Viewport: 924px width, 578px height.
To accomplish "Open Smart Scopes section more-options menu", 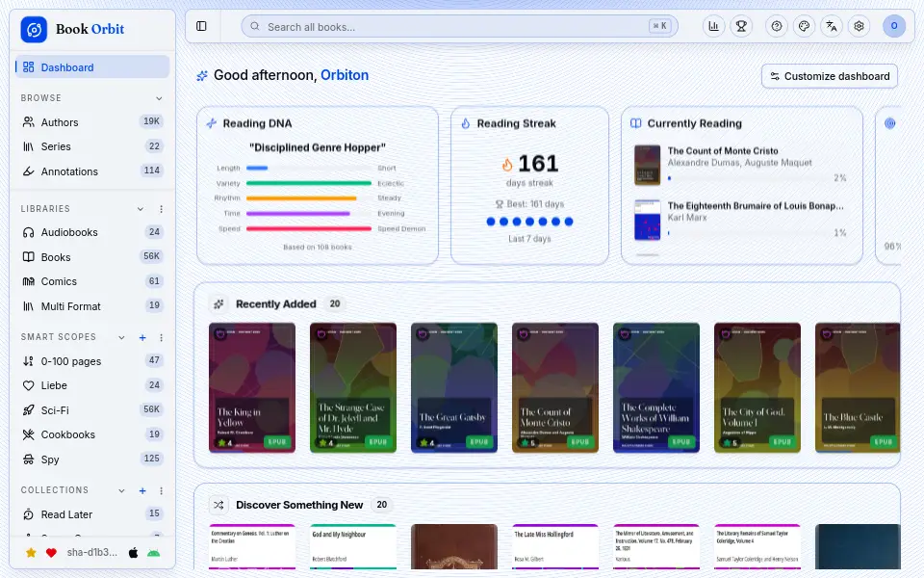I will (x=161, y=337).
